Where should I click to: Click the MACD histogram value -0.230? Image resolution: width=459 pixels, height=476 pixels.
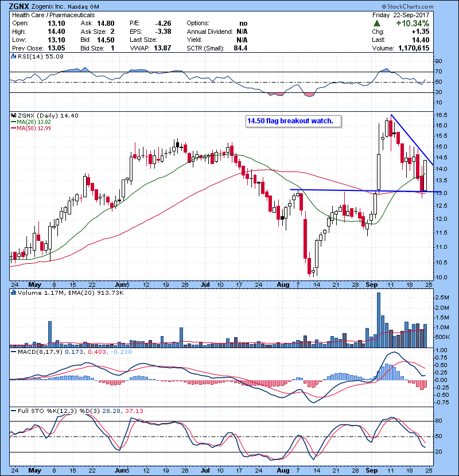pos(121,352)
